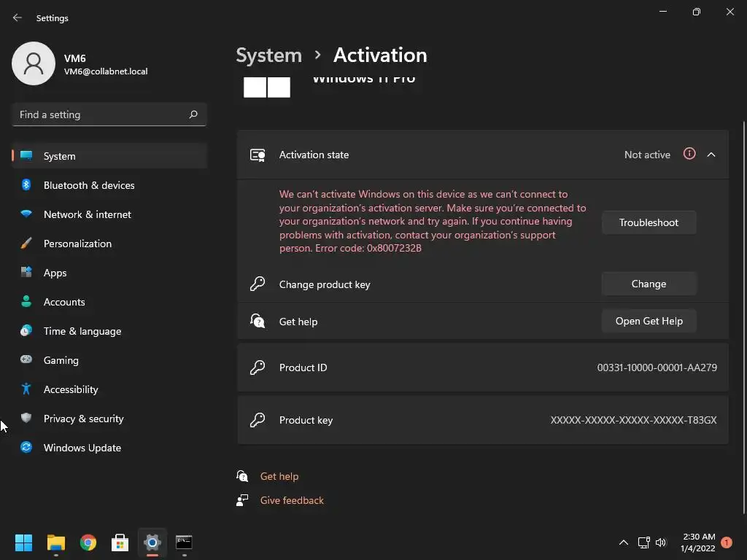Click the Accessibility figure icon in the sidebar
This screenshot has width=747, height=560.
[26, 389]
